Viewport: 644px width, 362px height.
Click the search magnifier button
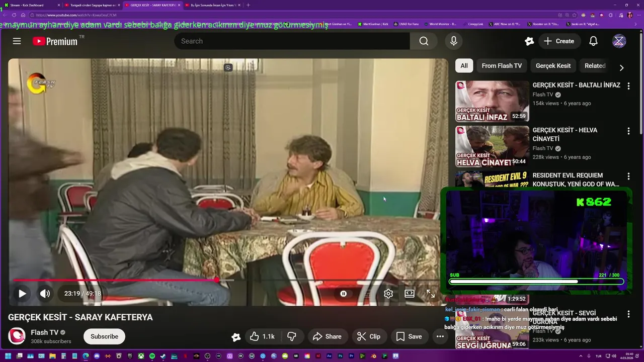[x=424, y=41]
